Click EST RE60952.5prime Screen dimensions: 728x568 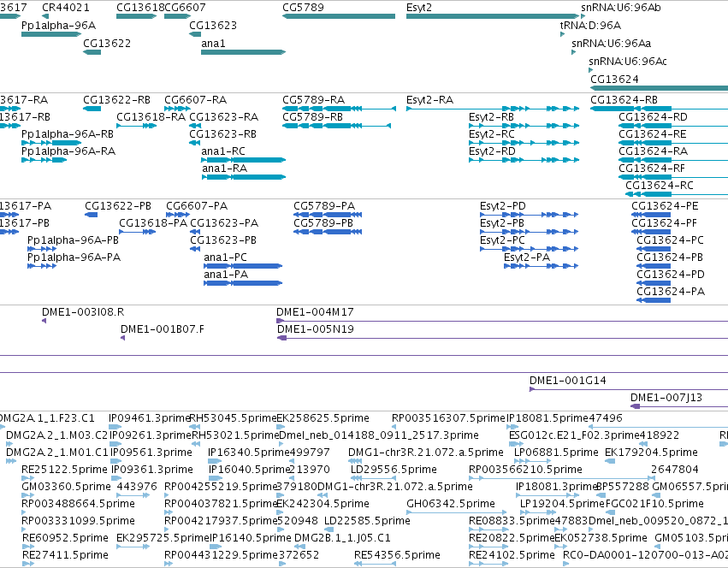(65, 538)
